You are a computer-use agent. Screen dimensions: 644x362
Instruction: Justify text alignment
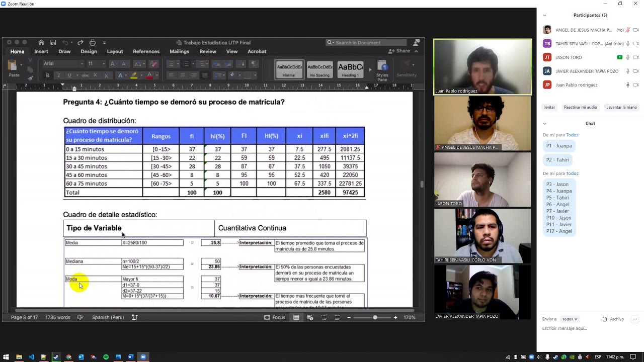(x=204, y=75)
